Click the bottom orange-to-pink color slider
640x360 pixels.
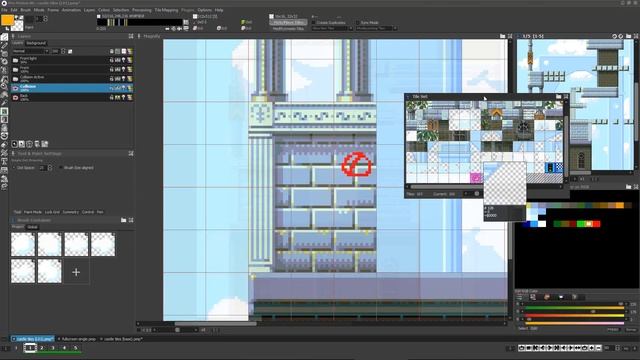tap(574, 323)
